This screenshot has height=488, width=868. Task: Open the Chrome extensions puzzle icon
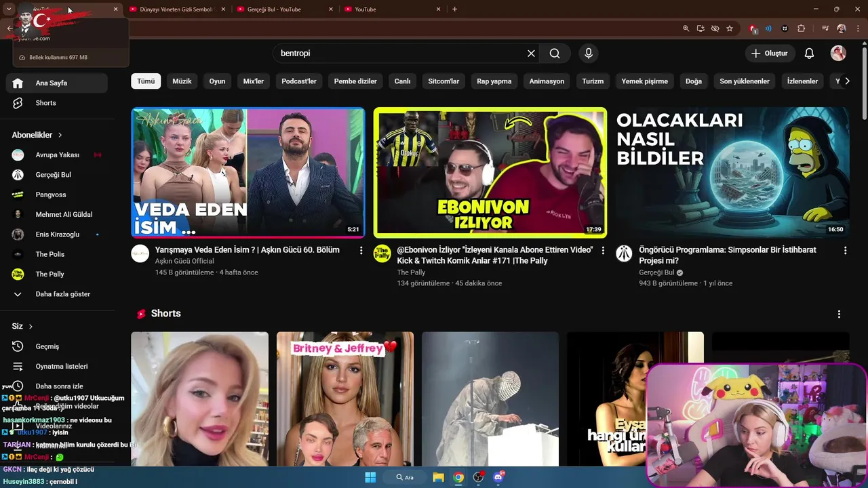[802, 28]
